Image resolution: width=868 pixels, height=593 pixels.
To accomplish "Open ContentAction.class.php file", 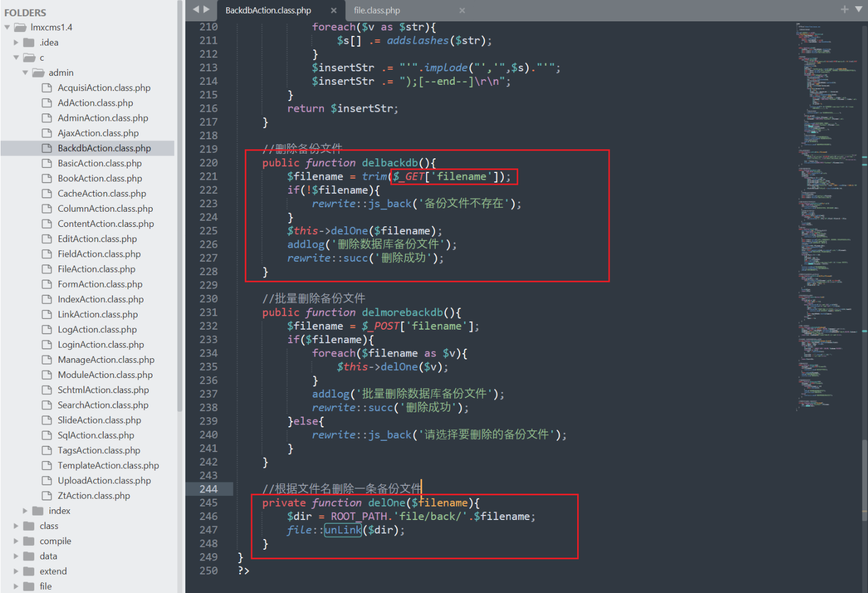I will click(x=106, y=224).
